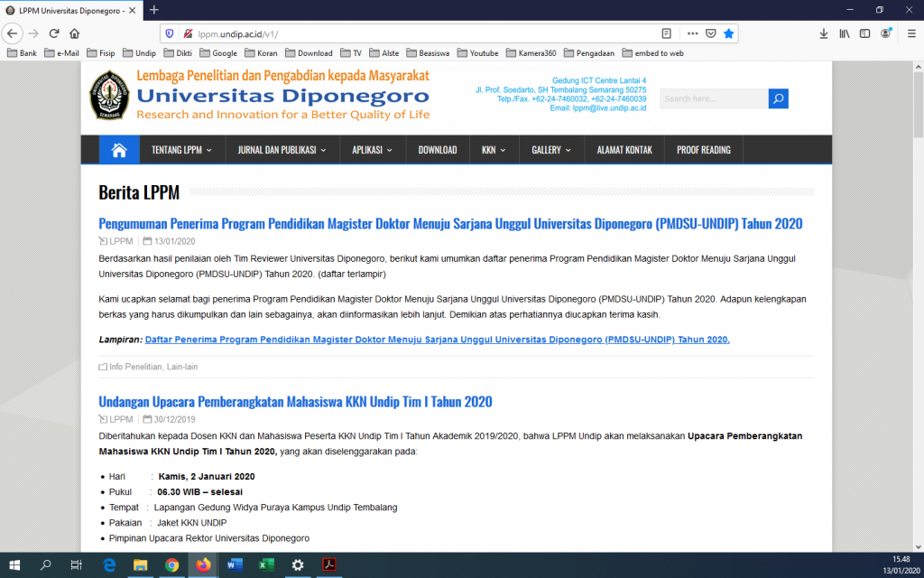Toggle the bookmark star for this page
Viewport: 924px width, 578px height.
pos(728,33)
